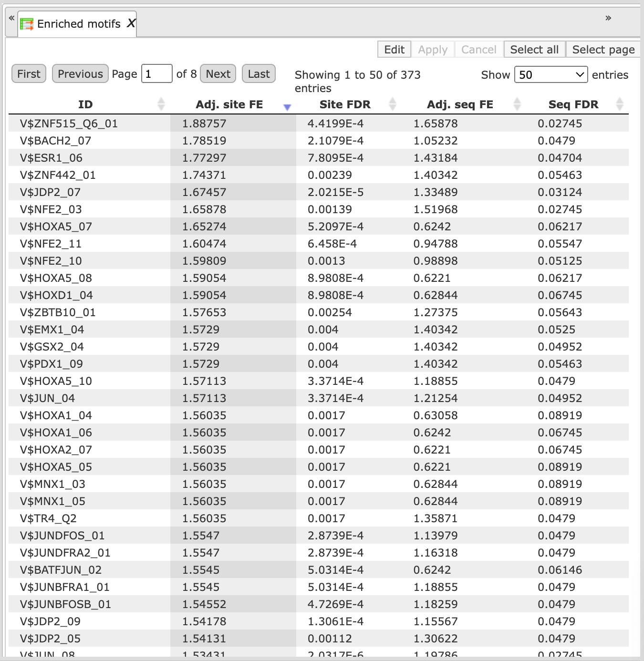Open the Show entries dropdown
The image size is (644, 661).
551,74
